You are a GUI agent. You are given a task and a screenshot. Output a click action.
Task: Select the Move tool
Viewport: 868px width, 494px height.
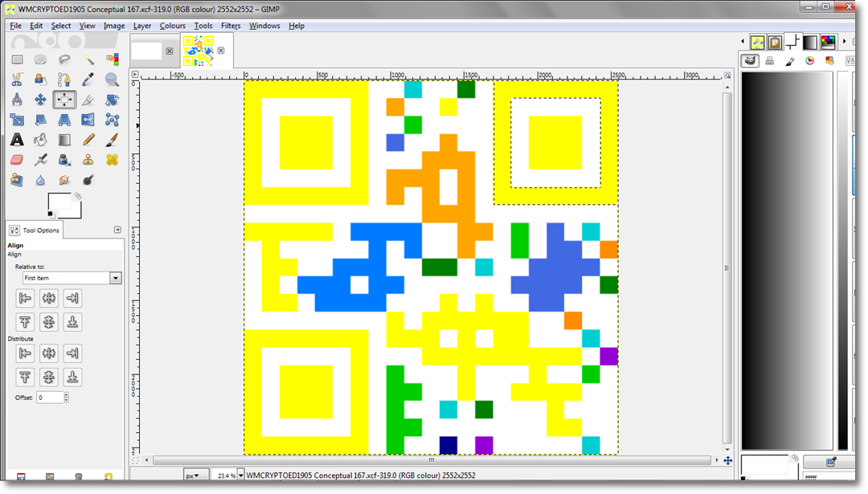click(x=40, y=100)
